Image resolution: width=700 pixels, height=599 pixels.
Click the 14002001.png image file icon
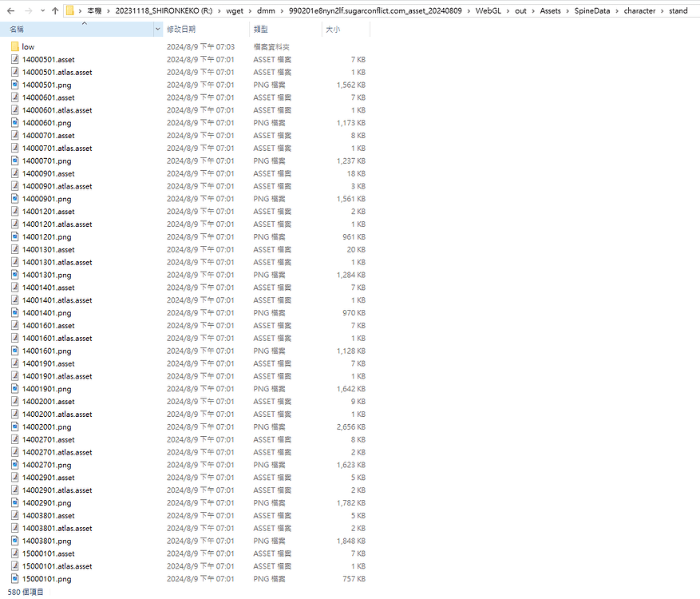15,427
